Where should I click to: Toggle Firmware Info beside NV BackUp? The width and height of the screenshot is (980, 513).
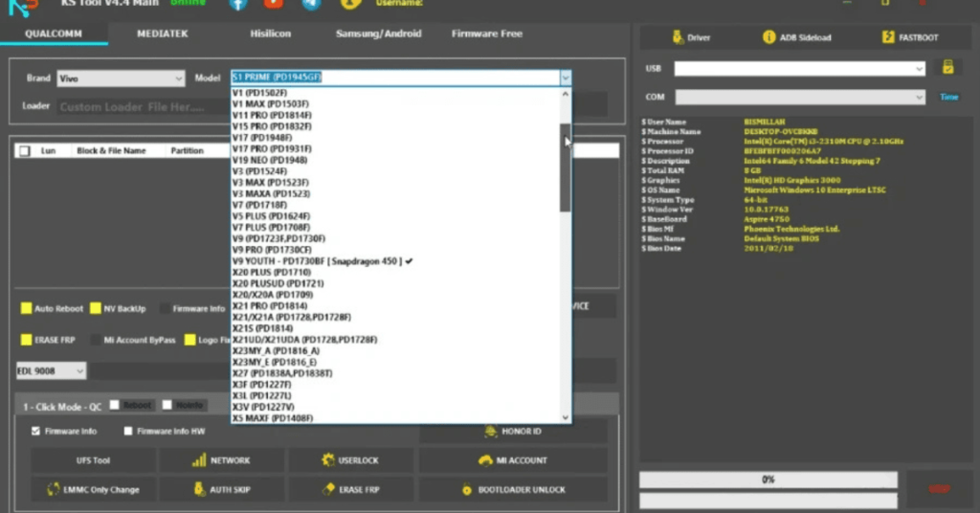[165, 309]
